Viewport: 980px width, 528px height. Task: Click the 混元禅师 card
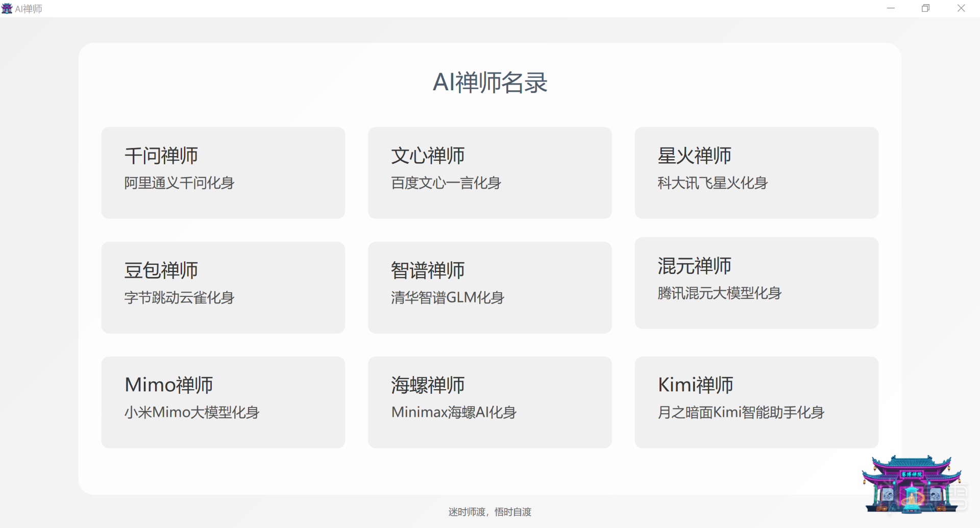coord(756,283)
